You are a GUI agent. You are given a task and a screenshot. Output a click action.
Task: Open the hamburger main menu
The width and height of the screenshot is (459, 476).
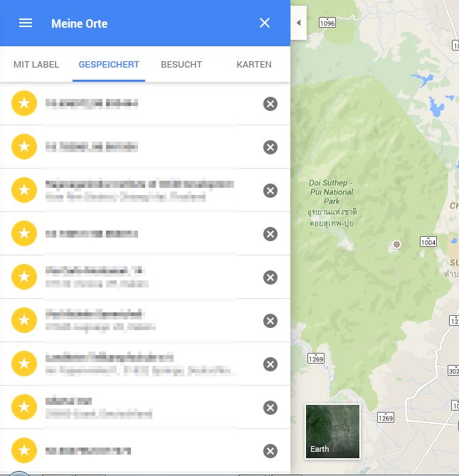point(26,23)
